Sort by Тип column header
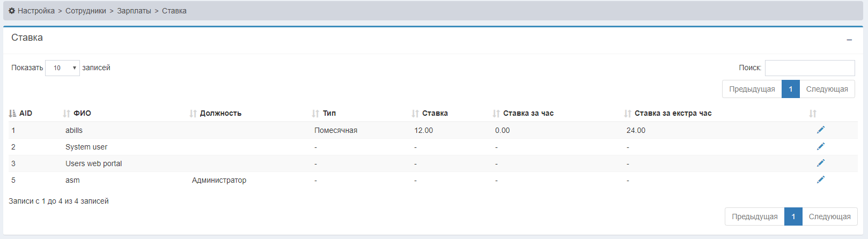The image size is (868, 239). tap(329, 113)
